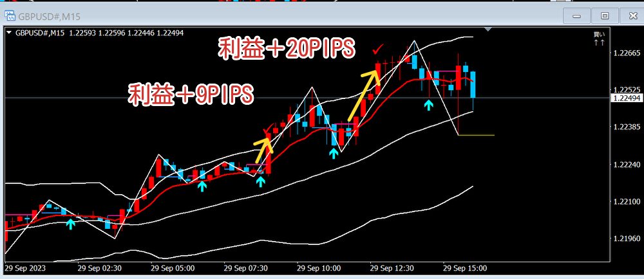Click the 29 Sep 15:00 time label

point(465,268)
